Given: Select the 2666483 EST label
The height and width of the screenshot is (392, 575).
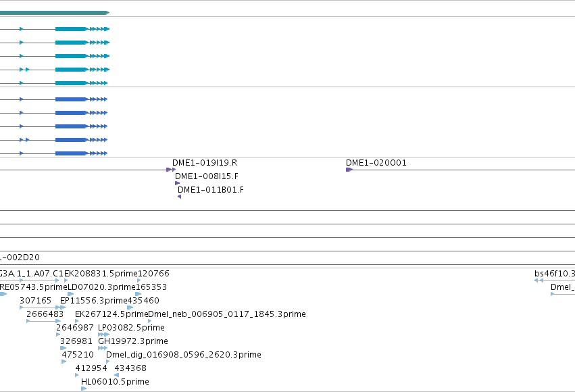Looking at the screenshot, I should pos(45,314).
